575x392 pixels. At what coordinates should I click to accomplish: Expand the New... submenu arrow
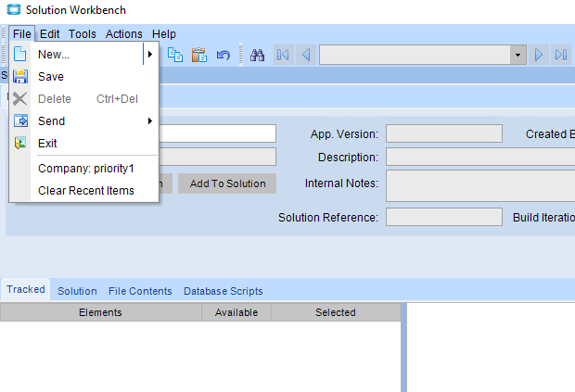[x=149, y=55]
